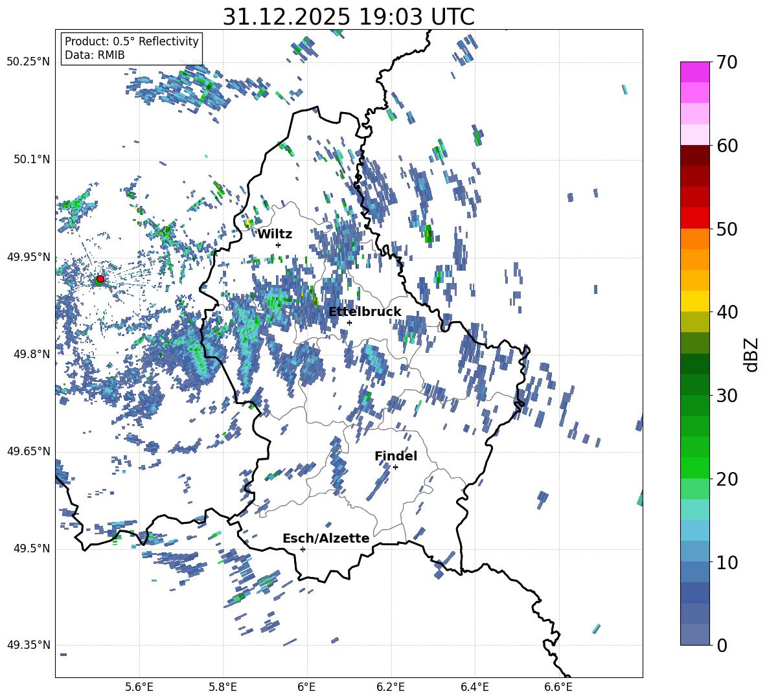The height and width of the screenshot is (700, 767).
Task: Click the red radar site dot
Action: click(x=100, y=279)
